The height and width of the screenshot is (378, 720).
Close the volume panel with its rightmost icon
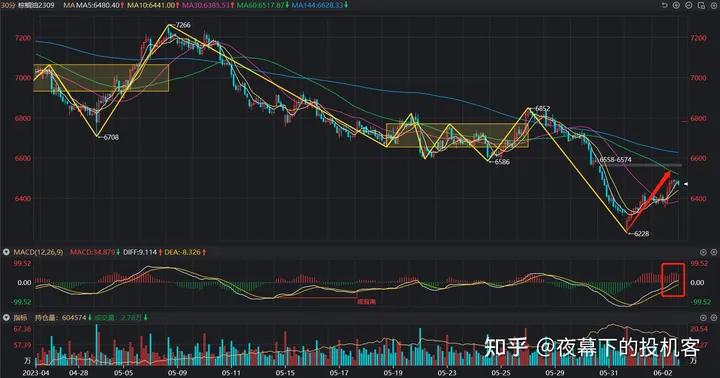[714, 317]
